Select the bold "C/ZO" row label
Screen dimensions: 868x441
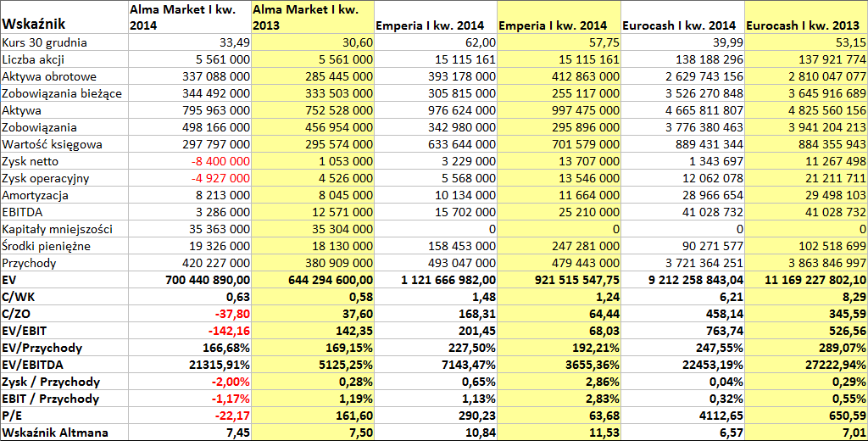pyautogui.click(x=17, y=315)
